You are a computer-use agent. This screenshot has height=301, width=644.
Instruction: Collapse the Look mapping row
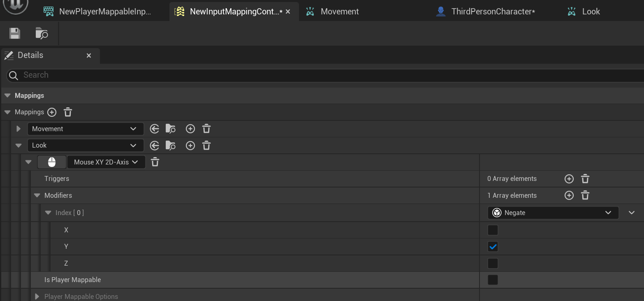coord(18,145)
